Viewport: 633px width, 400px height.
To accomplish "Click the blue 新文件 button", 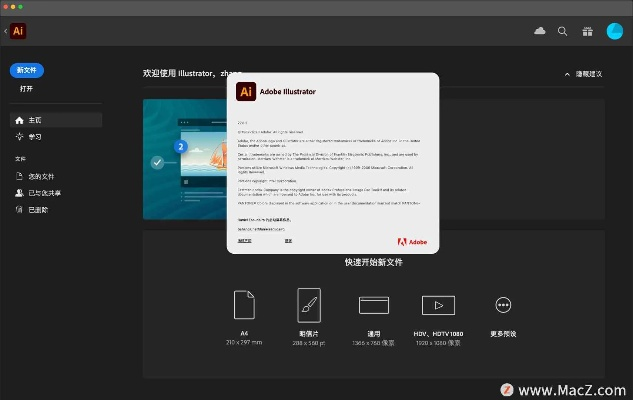I will (27, 70).
